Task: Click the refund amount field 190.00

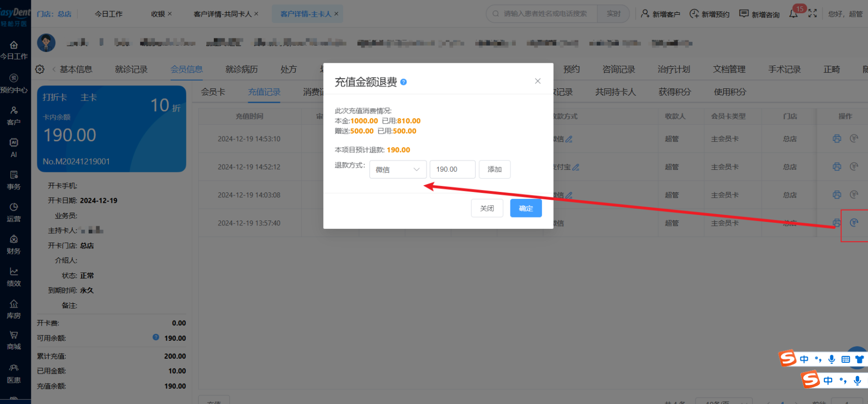Action: 452,169
